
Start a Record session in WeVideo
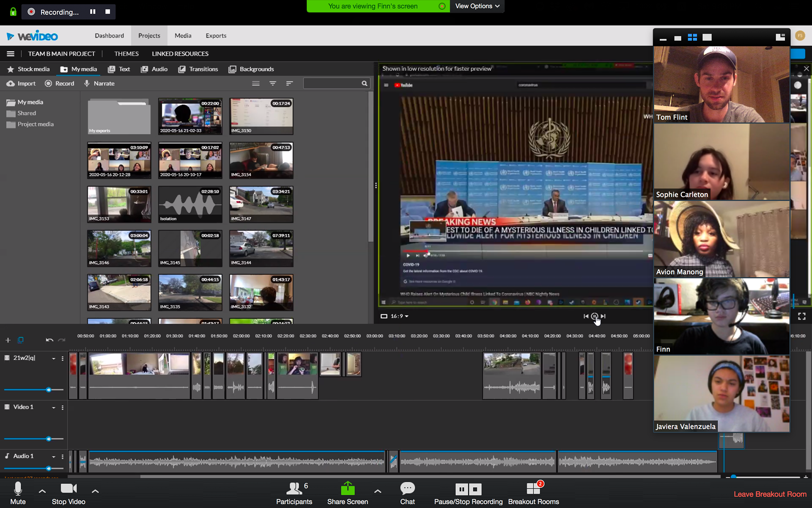pyautogui.click(x=59, y=83)
